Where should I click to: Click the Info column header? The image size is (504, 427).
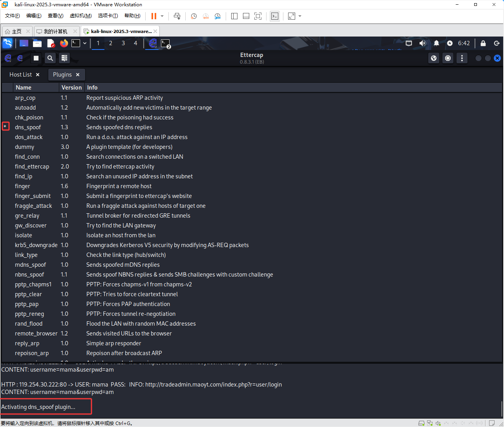(293, 88)
